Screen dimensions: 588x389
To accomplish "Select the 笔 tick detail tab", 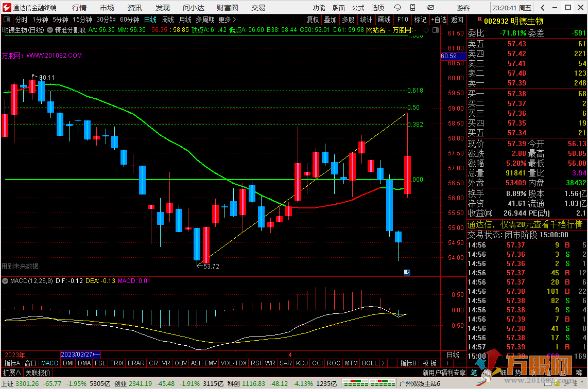I will (474, 373).
